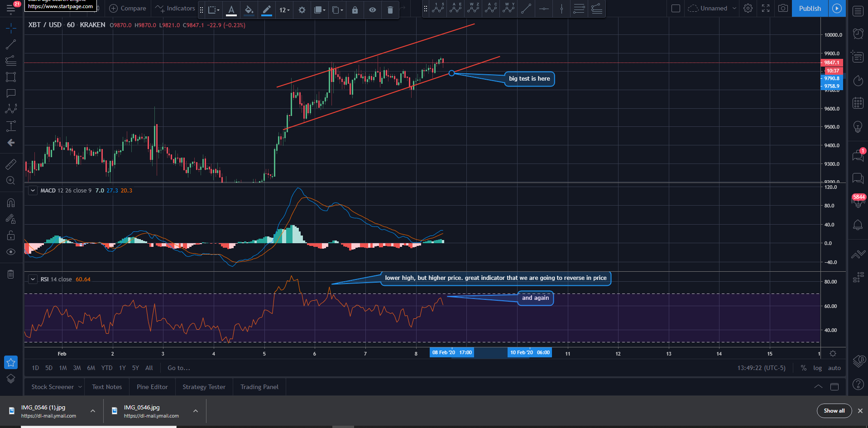Delete the selected drawing with trash icon
The height and width of the screenshot is (428, 868).
pos(390,10)
